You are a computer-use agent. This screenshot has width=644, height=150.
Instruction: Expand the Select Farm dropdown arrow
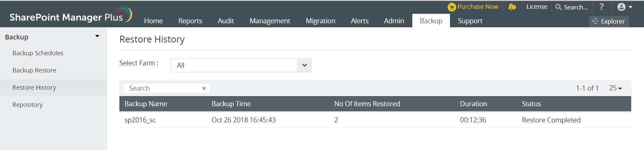(x=304, y=65)
